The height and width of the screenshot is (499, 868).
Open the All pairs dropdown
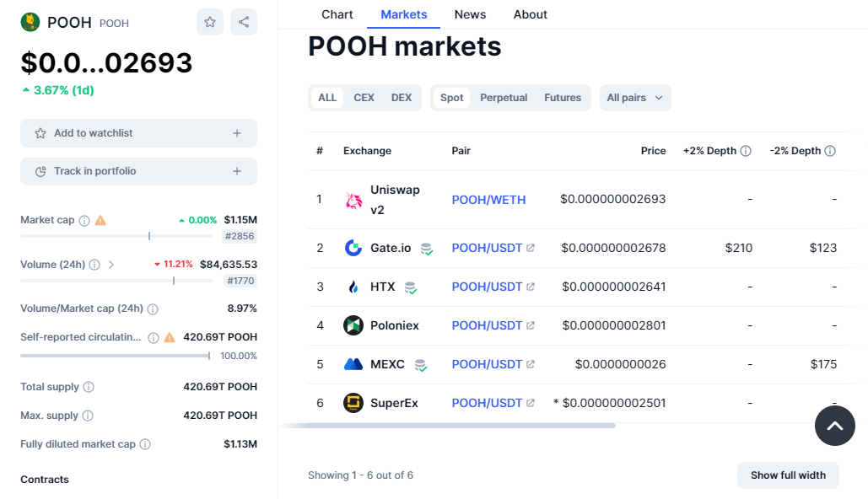click(635, 98)
